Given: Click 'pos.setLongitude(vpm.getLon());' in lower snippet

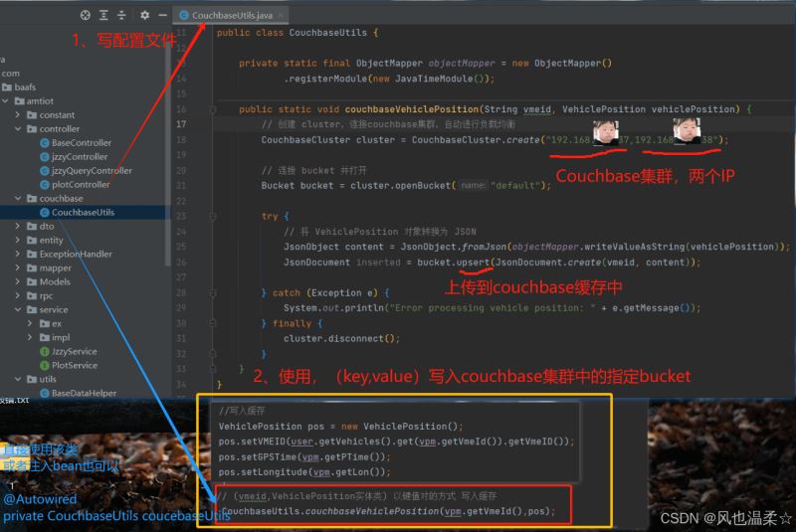Looking at the screenshot, I should click(x=304, y=472).
